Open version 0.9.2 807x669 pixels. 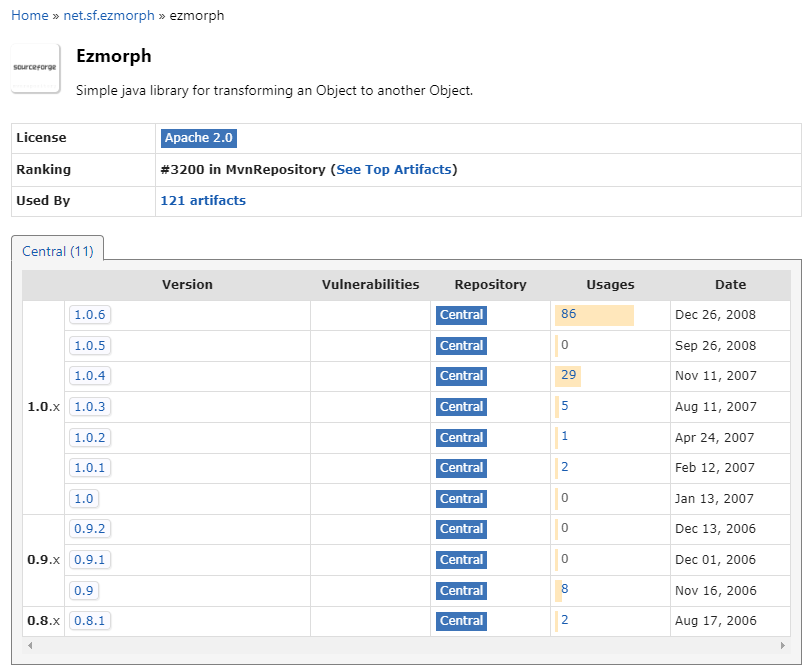pyautogui.click(x=90, y=529)
